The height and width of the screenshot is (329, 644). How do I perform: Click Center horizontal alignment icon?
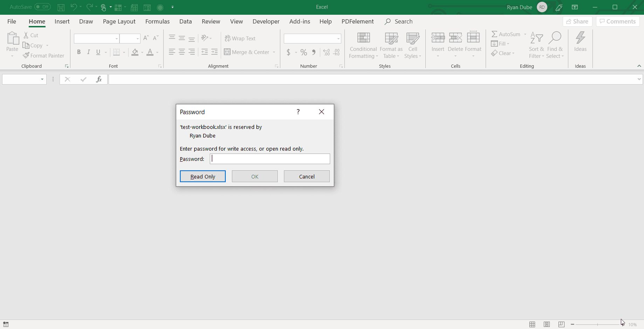point(182,52)
